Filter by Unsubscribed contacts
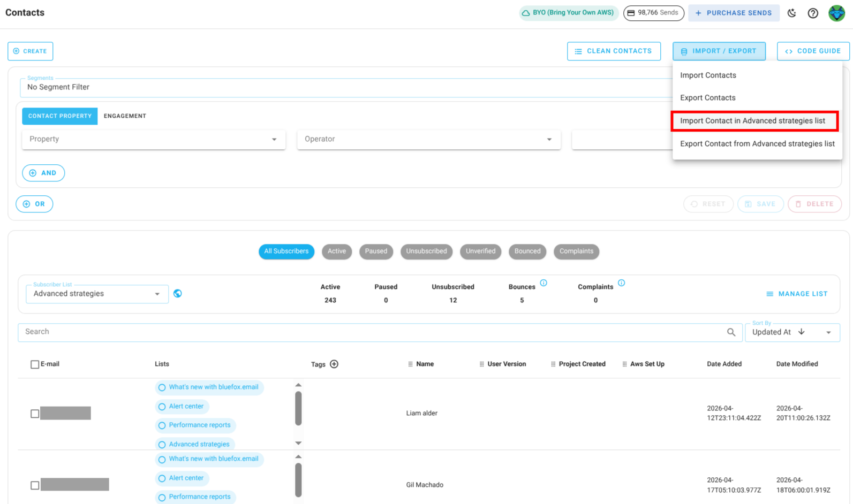 (426, 251)
